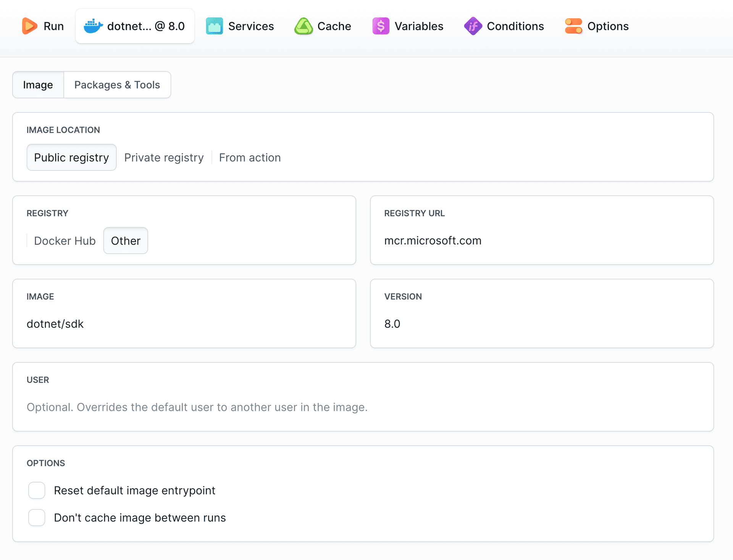Select Other as the registry type

click(125, 241)
